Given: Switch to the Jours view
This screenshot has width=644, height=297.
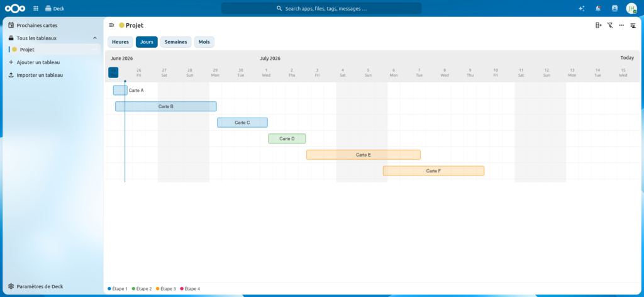Looking at the screenshot, I should click(x=147, y=42).
